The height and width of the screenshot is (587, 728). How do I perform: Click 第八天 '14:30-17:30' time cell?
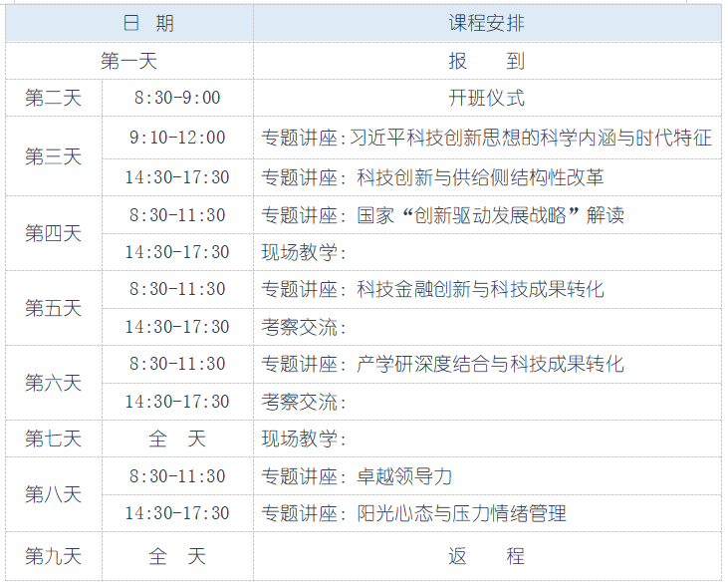coord(178,513)
